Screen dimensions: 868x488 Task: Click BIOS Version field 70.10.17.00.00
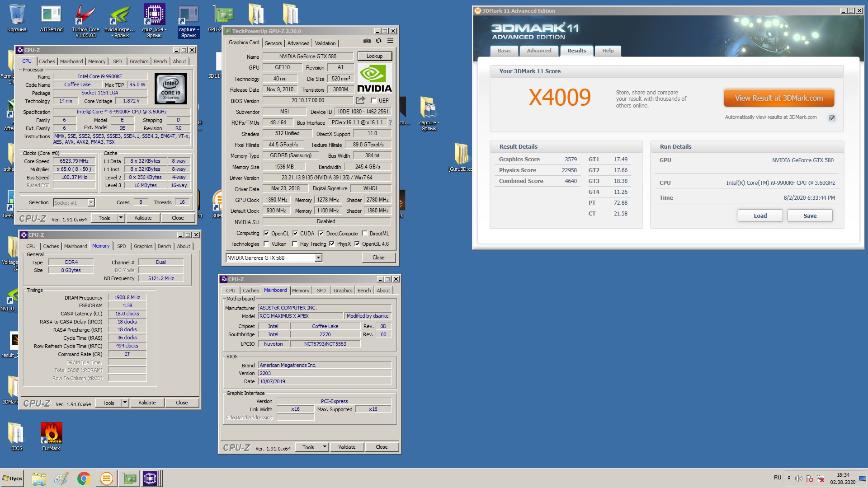click(x=307, y=100)
